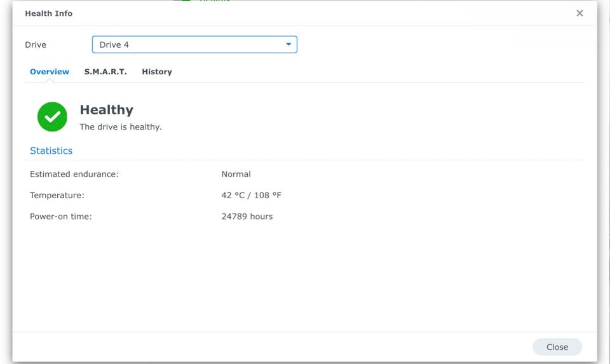The image size is (610, 364).
Task: Select the 42 °C / 108 °F reading
Action: [251, 195]
